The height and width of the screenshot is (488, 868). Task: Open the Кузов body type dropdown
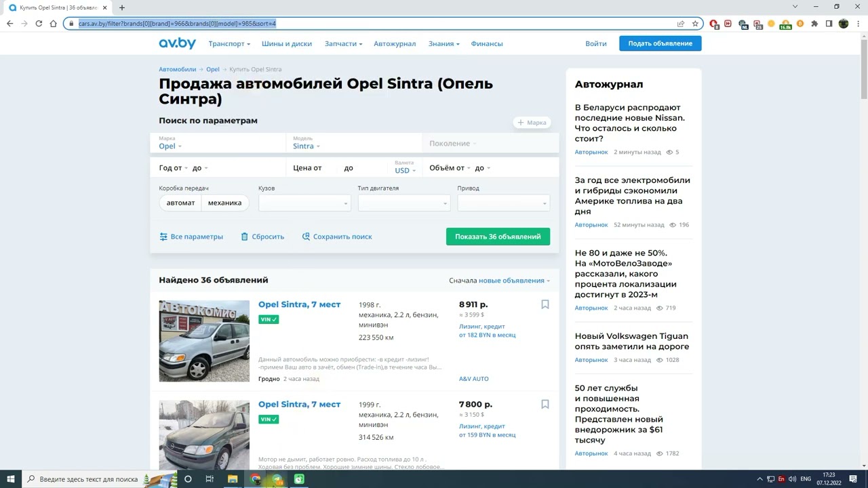[x=304, y=203]
